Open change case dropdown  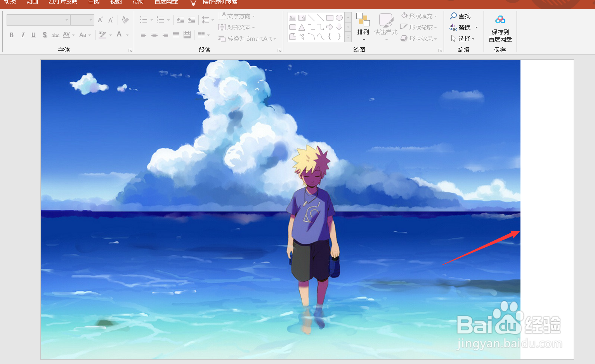pos(85,35)
